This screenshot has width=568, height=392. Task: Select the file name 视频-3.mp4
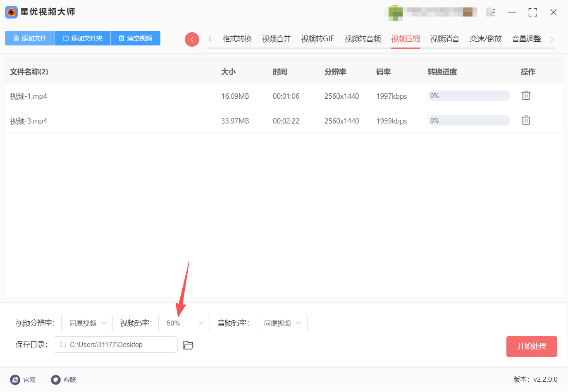coord(29,121)
